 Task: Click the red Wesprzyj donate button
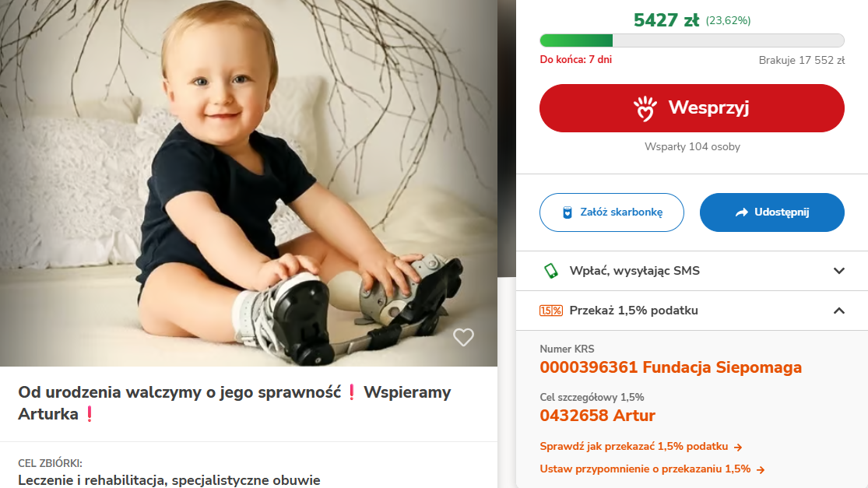[x=692, y=108]
